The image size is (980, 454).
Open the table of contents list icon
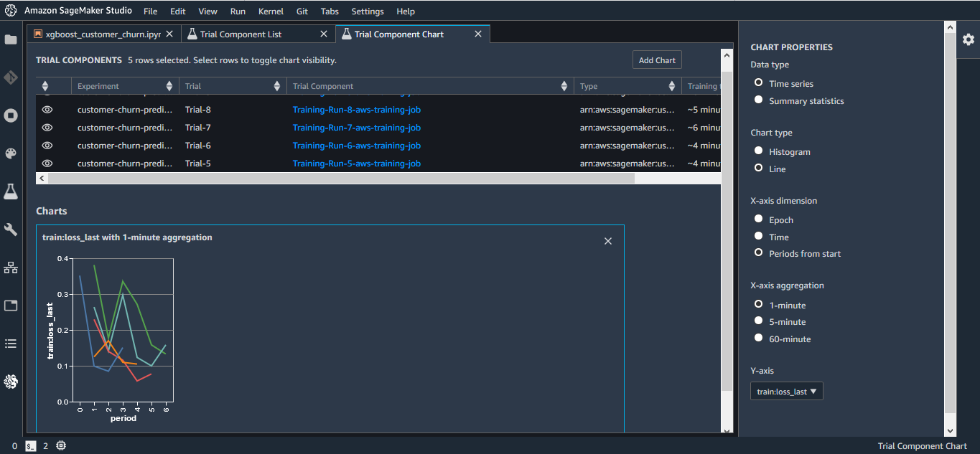tap(11, 344)
